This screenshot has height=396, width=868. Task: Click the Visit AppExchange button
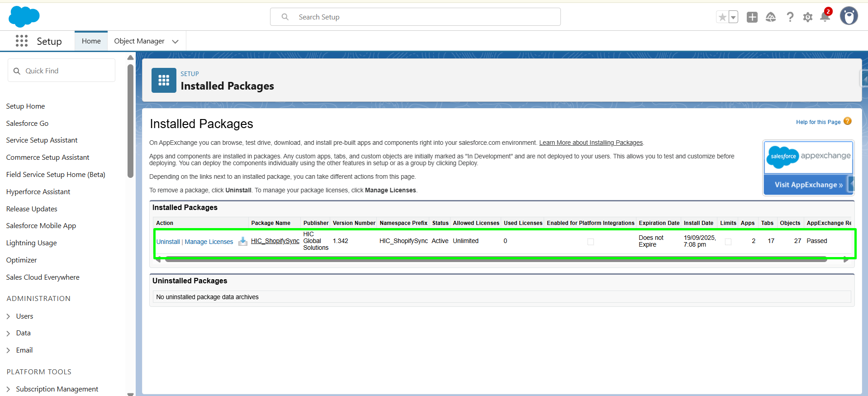click(808, 185)
